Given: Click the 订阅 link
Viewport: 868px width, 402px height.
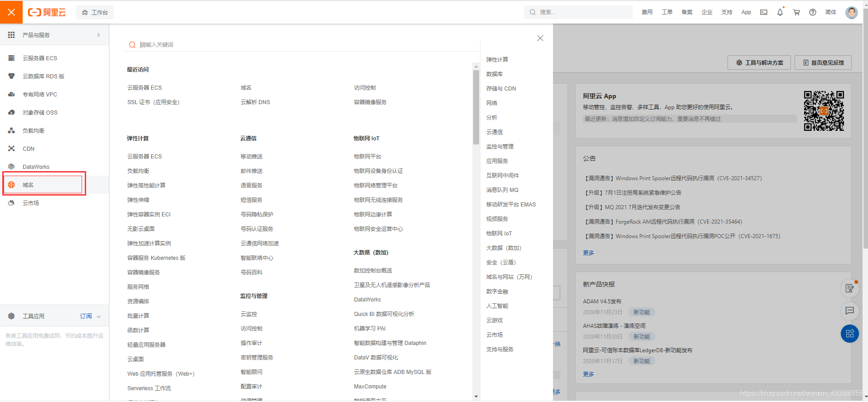Looking at the screenshot, I should click(x=86, y=316).
